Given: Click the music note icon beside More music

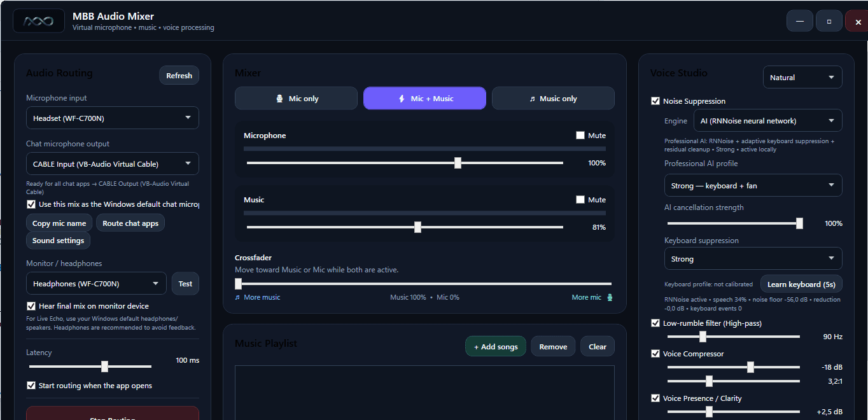Looking at the screenshot, I should point(238,297).
